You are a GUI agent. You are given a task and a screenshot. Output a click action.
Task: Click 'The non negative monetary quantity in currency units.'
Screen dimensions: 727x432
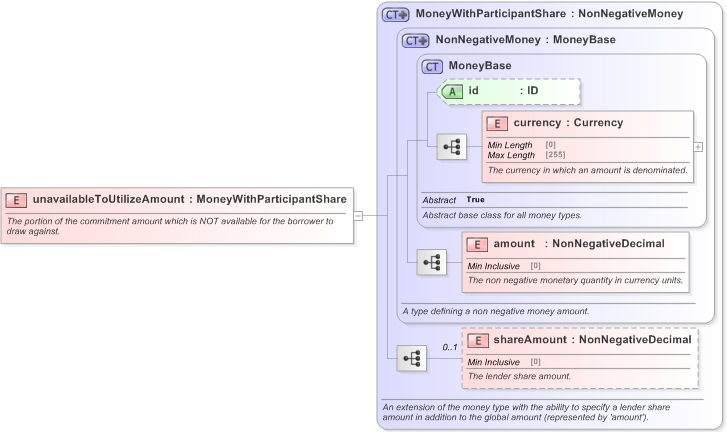[575, 280]
